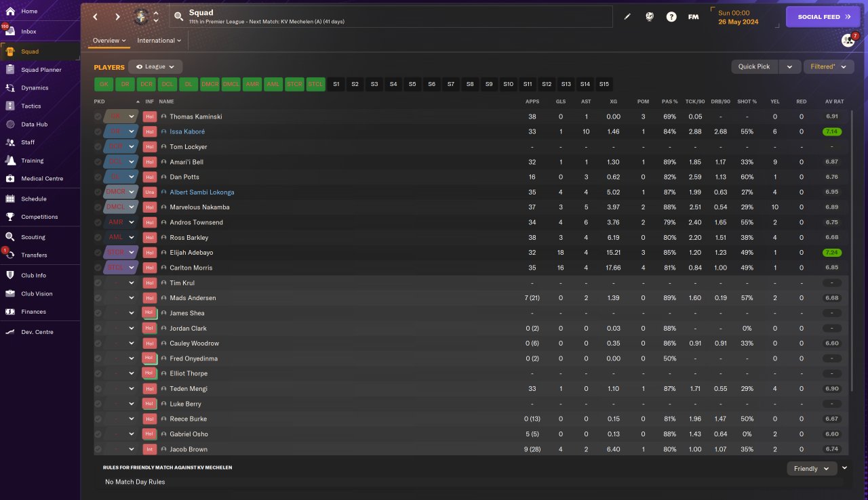Click Elijah Adebayo's 7.24 average rating

point(831,253)
